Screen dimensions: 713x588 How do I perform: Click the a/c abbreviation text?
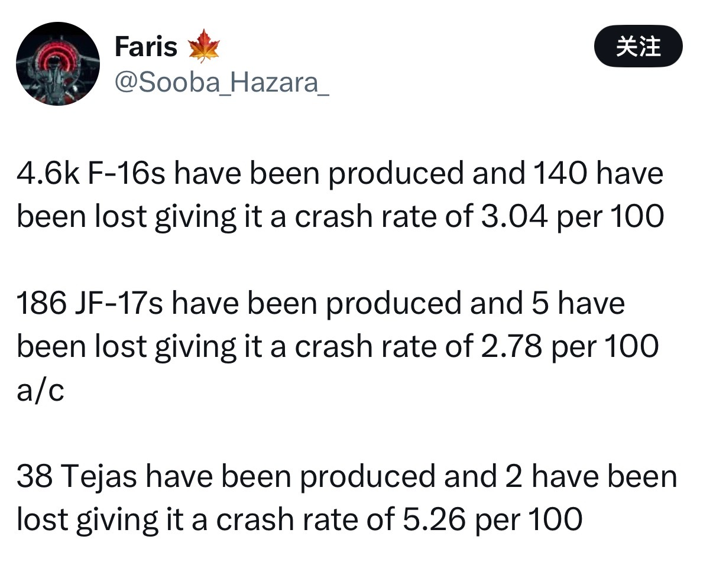coord(40,390)
